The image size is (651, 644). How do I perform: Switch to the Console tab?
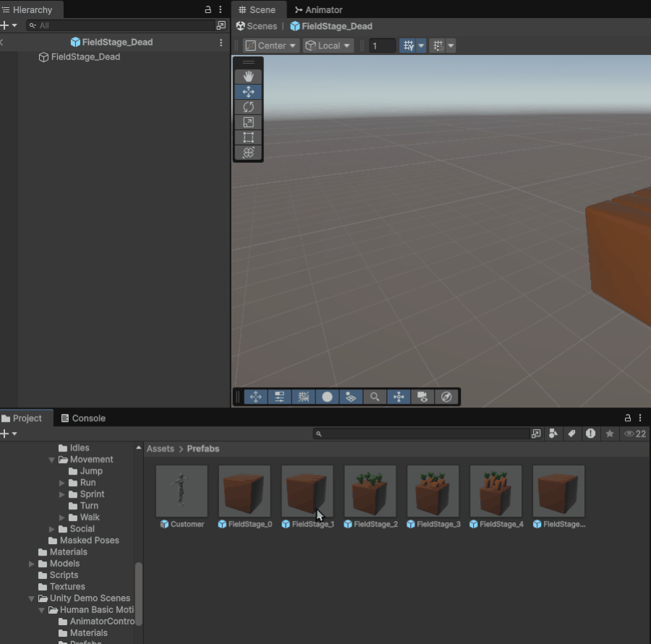pos(83,418)
